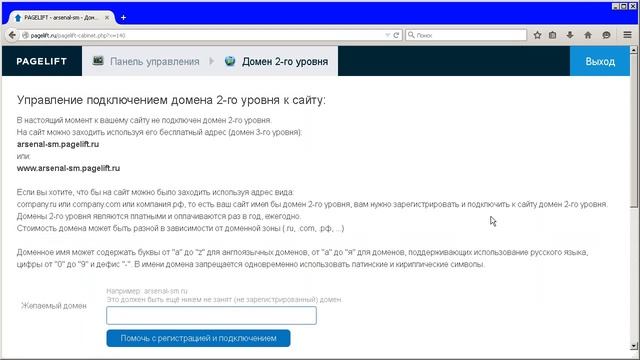Select Домен 2-го уровня breadcrumb

[285, 62]
